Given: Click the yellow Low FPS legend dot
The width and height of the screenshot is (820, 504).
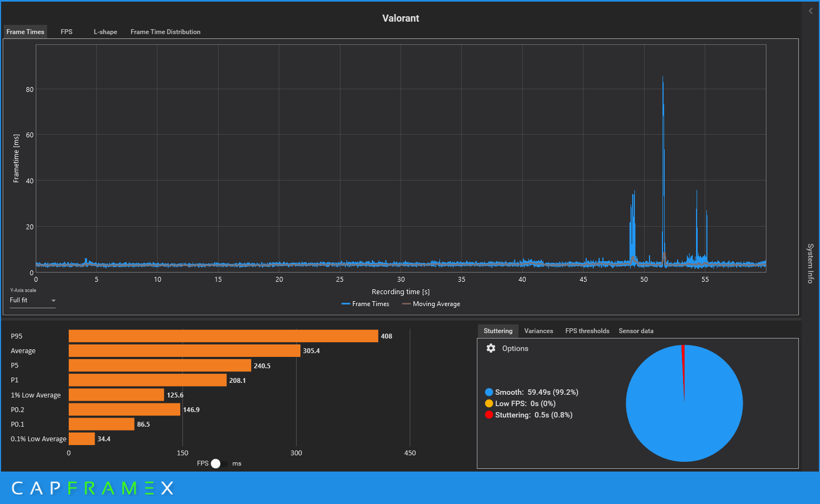Looking at the screenshot, I should pyautogui.click(x=489, y=403).
